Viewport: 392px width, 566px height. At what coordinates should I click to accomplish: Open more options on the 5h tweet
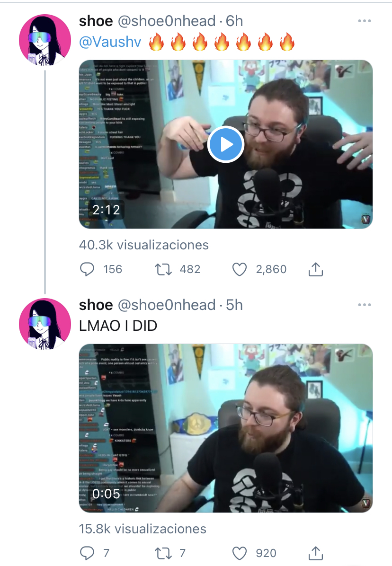(x=364, y=305)
